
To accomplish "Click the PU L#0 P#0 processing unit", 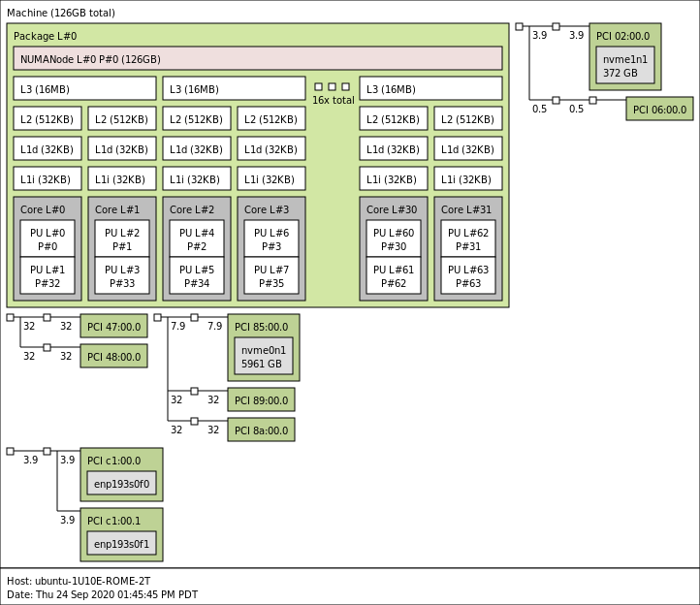I will coord(48,239).
